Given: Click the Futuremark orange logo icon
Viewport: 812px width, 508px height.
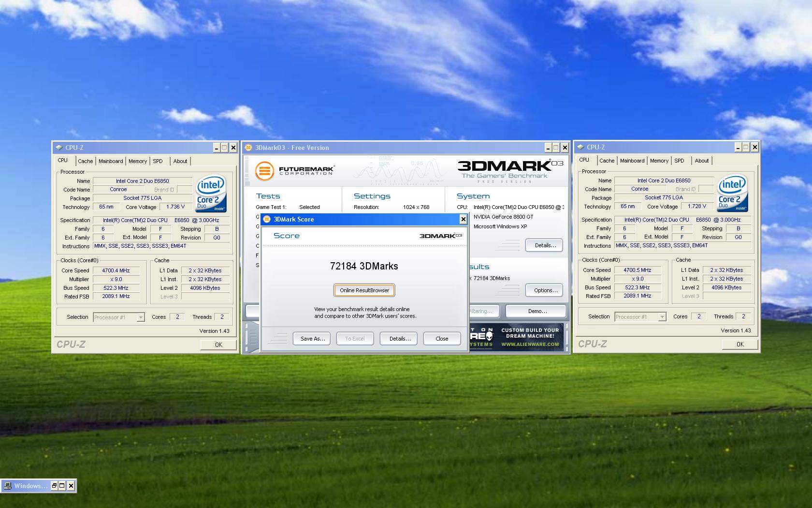Looking at the screenshot, I should coord(264,171).
